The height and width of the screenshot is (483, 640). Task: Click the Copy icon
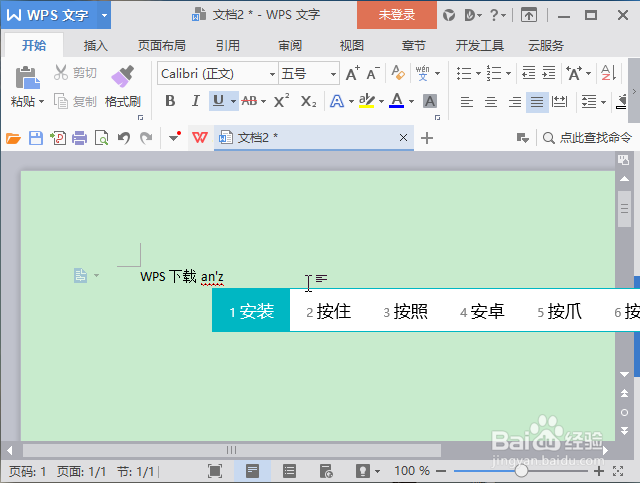coord(61,101)
